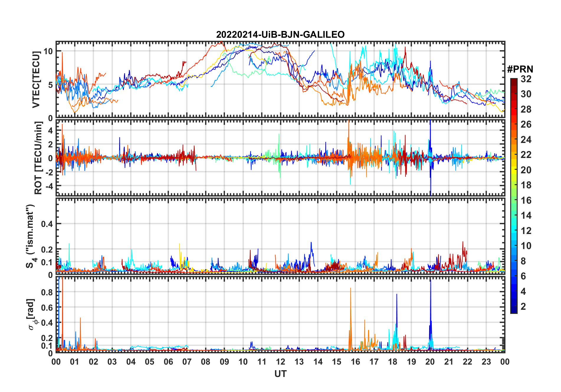This screenshot has height=392, width=561.
Task: Click the UT x-axis label
Action: (280, 374)
